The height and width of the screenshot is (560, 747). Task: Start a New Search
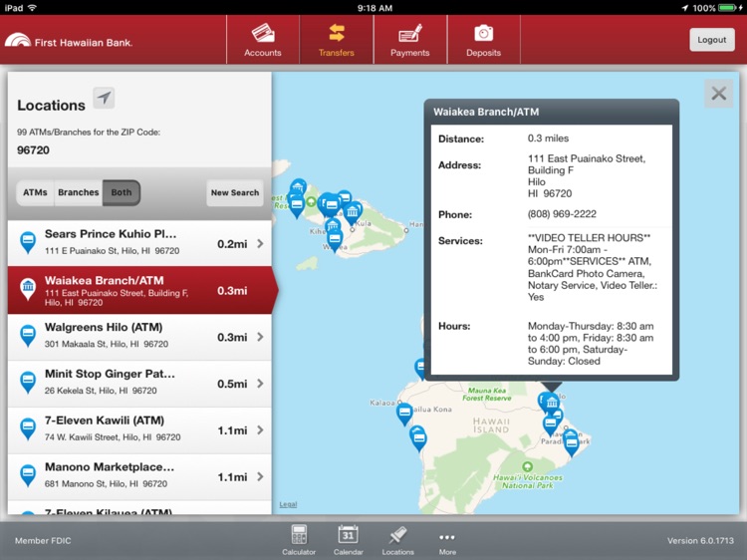pyautogui.click(x=235, y=192)
